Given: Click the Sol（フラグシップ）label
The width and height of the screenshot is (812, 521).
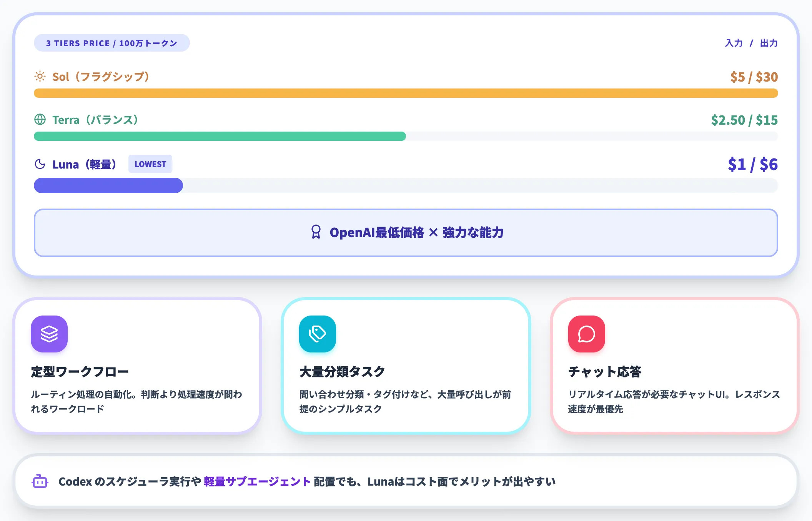Looking at the screenshot, I should pyautogui.click(x=101, y=77).
